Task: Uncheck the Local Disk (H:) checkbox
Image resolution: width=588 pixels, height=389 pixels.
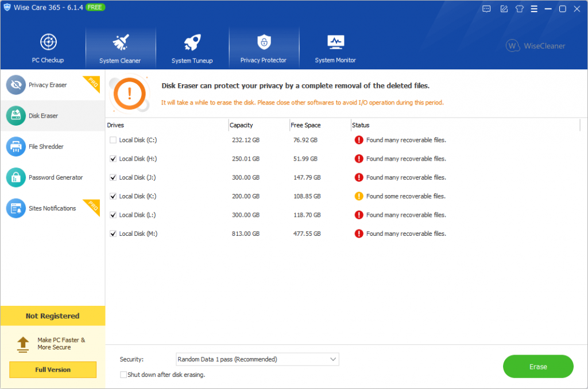Action: point(113,159)
